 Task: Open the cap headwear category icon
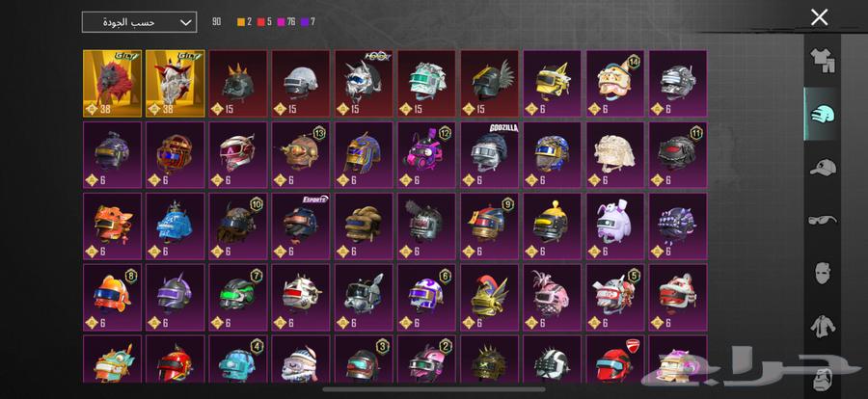tap(823, 167)
